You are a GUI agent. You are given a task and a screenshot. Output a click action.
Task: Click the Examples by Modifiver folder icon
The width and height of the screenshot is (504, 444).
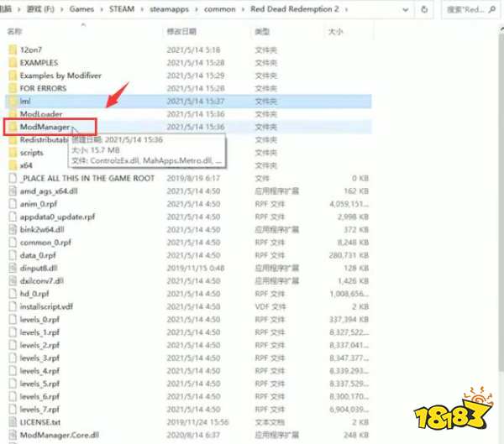[x=13, y=76]
